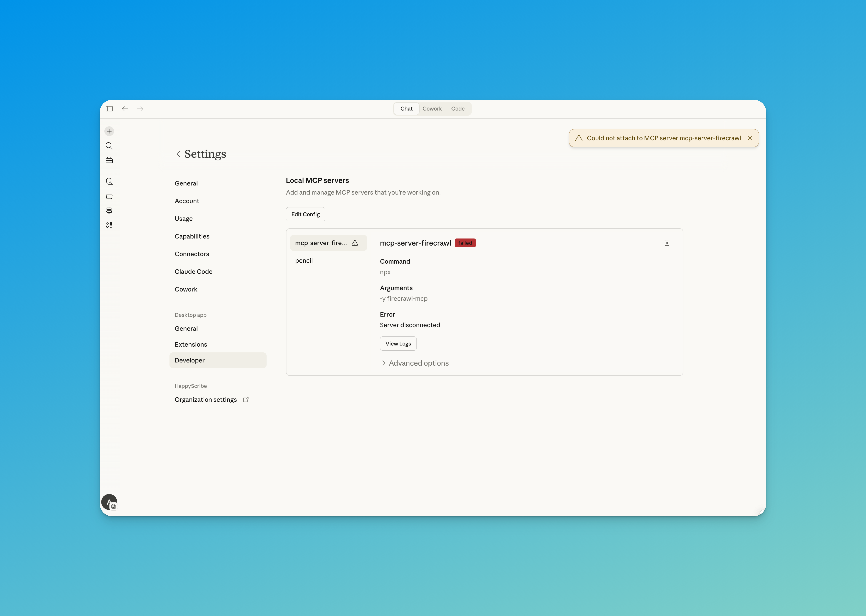The image size is (866, 616).
Task: Toggle the sidebar panel icon
Action: (109, 109)
